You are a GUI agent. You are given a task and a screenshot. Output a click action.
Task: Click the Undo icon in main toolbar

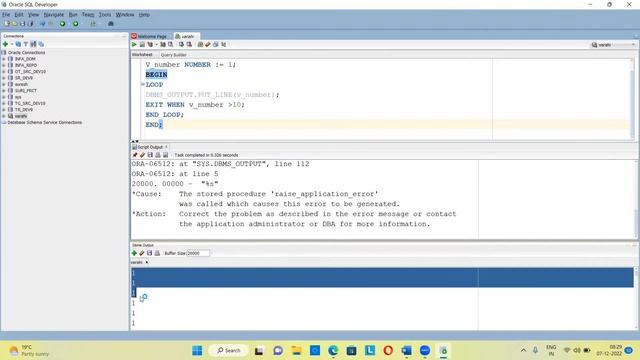point(42,24)
